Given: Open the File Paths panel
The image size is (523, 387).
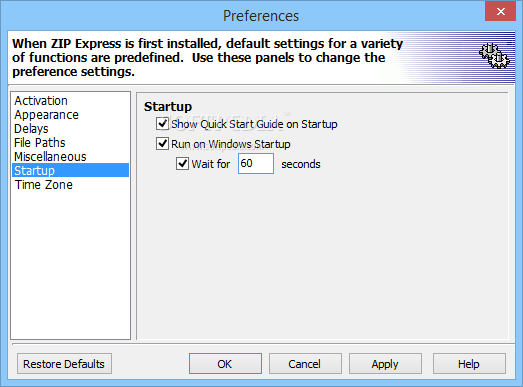Looking at the screenshot, I should tap(40, 143).
